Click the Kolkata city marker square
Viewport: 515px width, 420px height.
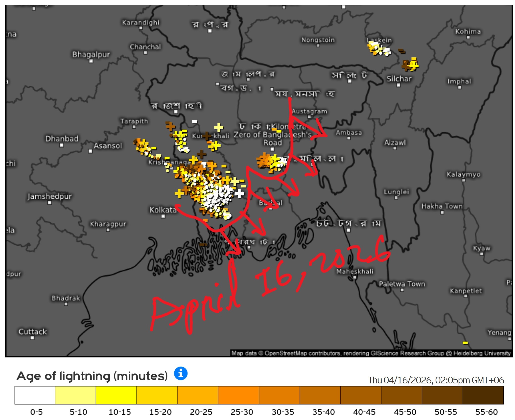(x=163, y=216)
